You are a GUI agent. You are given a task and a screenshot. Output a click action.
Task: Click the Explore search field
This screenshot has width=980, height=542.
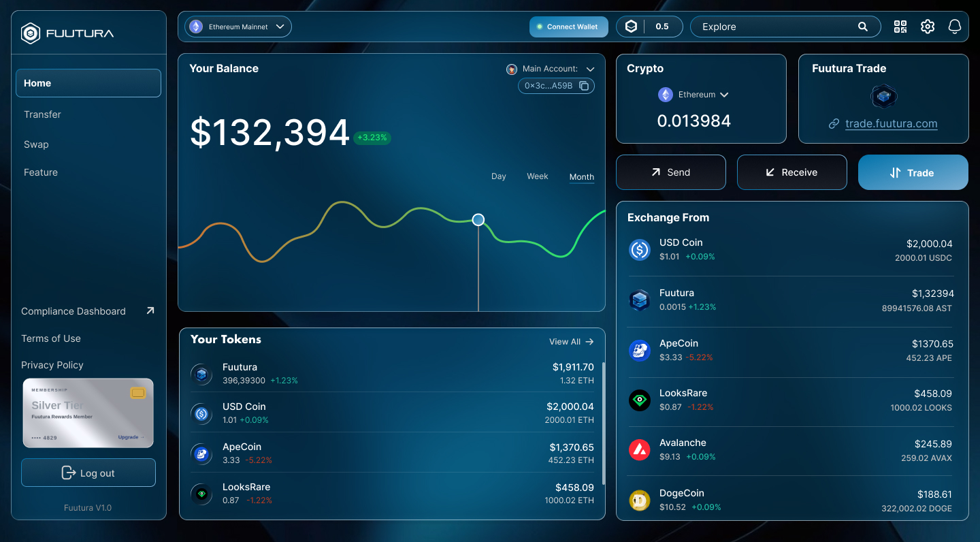785,27
